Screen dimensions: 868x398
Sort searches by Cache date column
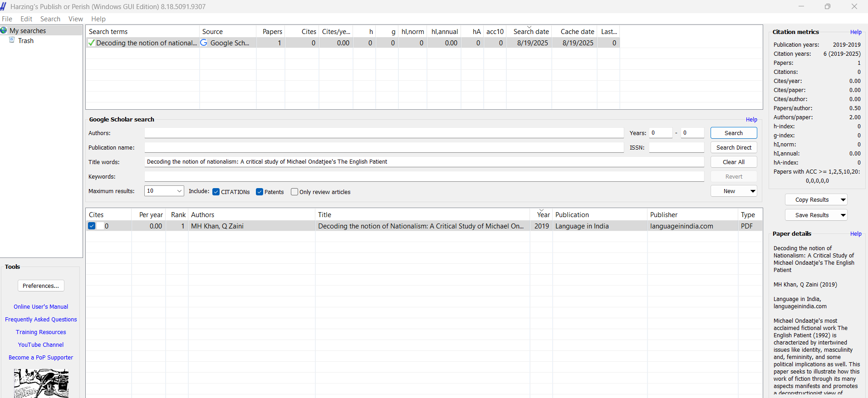click(x=574, y=31)
